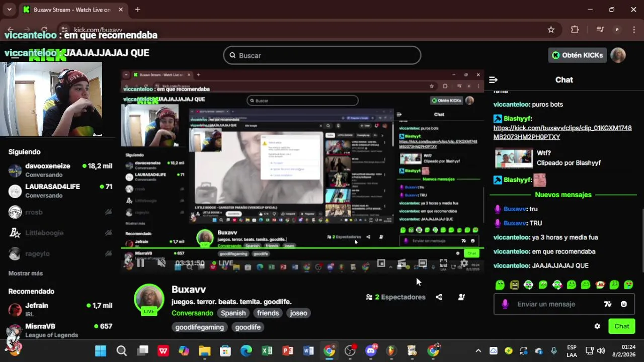Open the Chrome tab search dropdown
Screen dimensions: 644x362
coord(9,10)
